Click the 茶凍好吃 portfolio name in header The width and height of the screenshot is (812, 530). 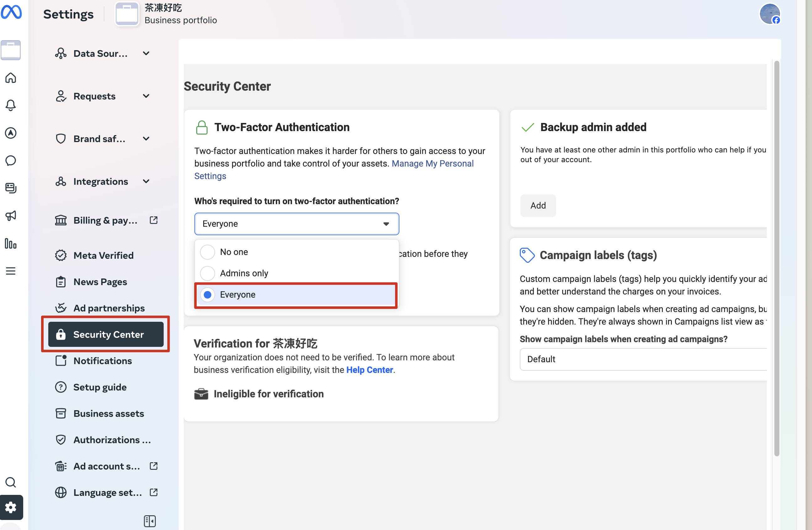[x=163, y=8]
